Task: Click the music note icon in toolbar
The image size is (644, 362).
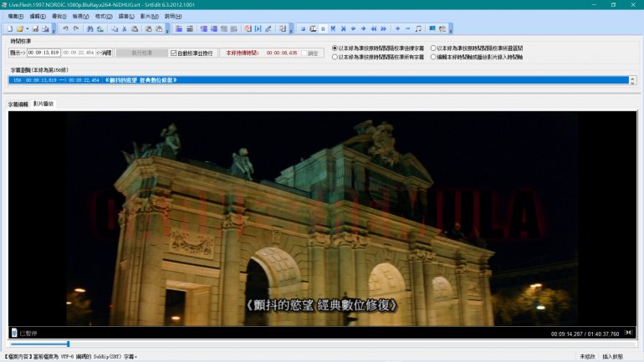Action: (418, 28)
